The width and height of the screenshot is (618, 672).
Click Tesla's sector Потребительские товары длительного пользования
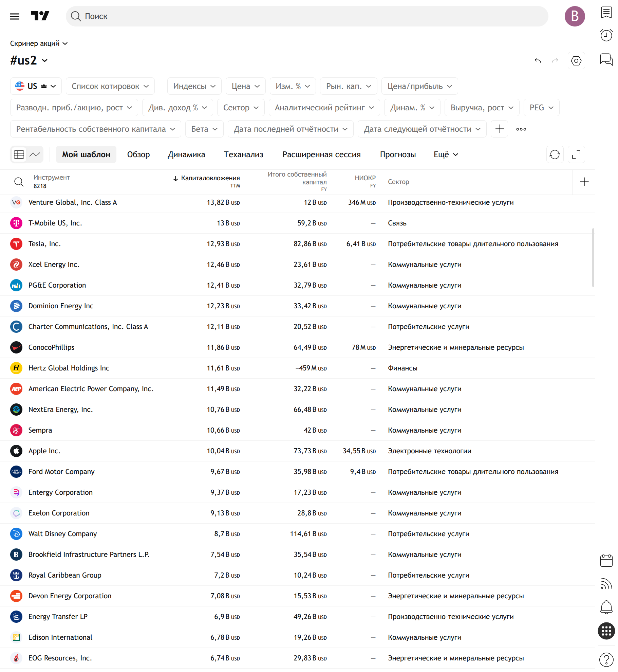(473, 244)
